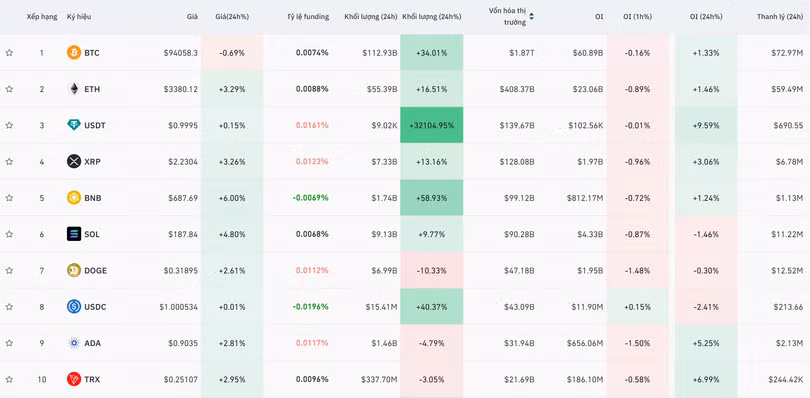
Task: Add DOGE to favorites via star
Action: point(9,270)
